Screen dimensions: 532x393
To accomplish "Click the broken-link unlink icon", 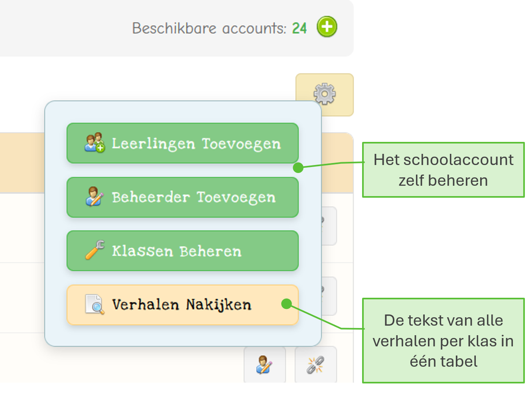I will click(315, 364).
